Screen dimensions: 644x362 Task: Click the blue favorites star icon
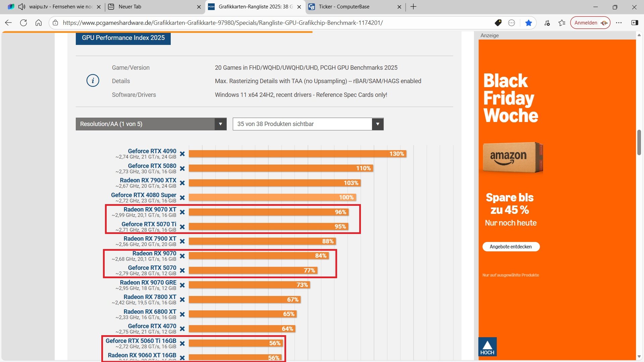(x=529, y=23)
